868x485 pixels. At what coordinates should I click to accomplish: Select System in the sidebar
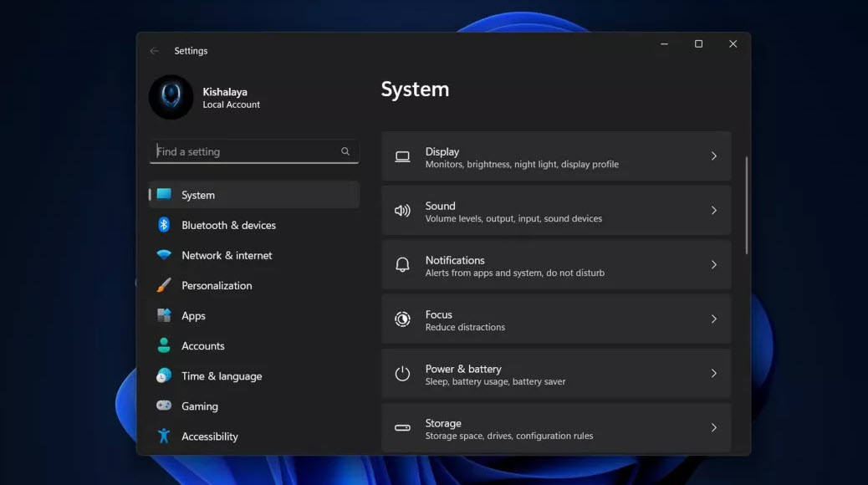tap(254, 194)
